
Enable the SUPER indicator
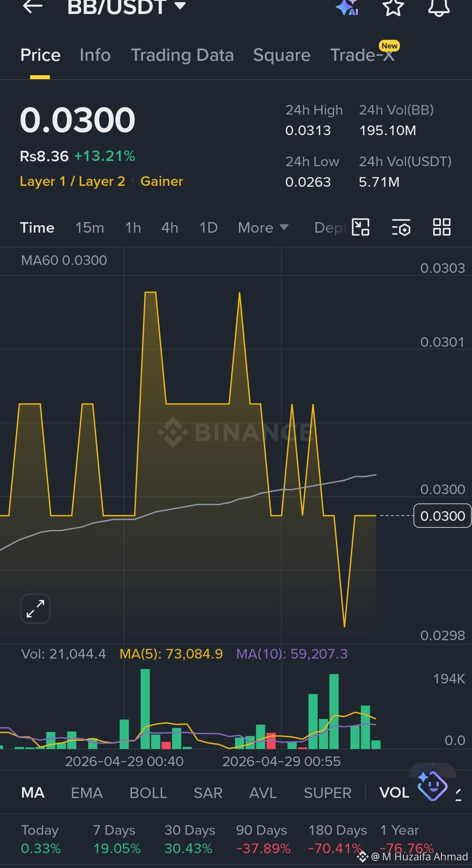[x=327, y=792]
